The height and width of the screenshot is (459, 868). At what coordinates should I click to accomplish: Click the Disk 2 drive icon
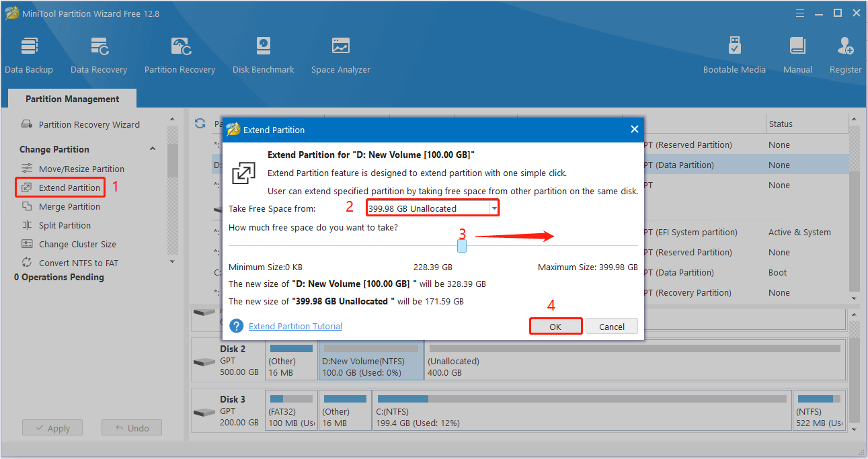pyautogui.click(x=204, y=361)
